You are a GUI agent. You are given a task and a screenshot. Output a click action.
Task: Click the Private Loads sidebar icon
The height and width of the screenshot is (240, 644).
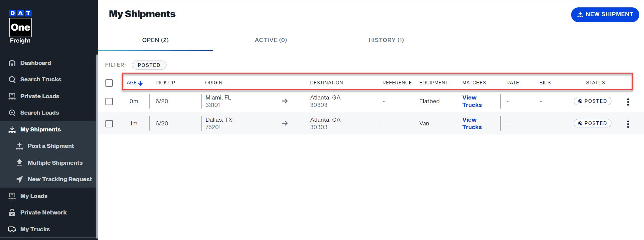click(x=12, y=96)
